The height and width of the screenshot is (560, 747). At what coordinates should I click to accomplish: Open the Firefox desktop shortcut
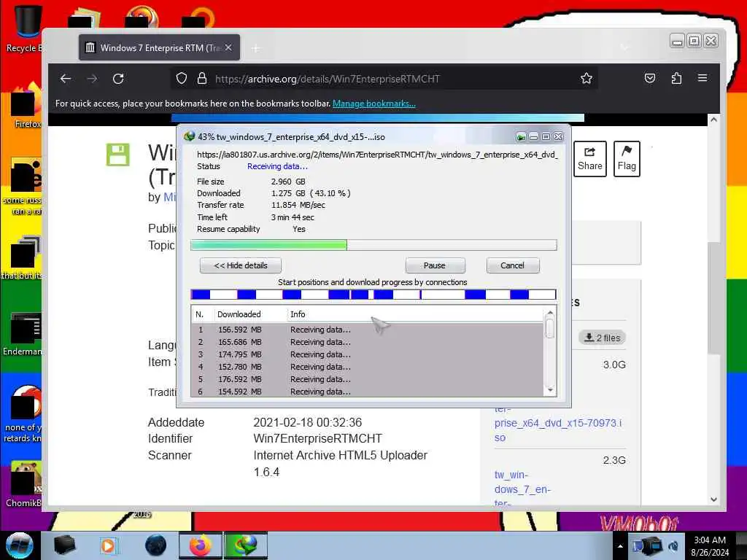pyautogui.click(x=27, y=106)
